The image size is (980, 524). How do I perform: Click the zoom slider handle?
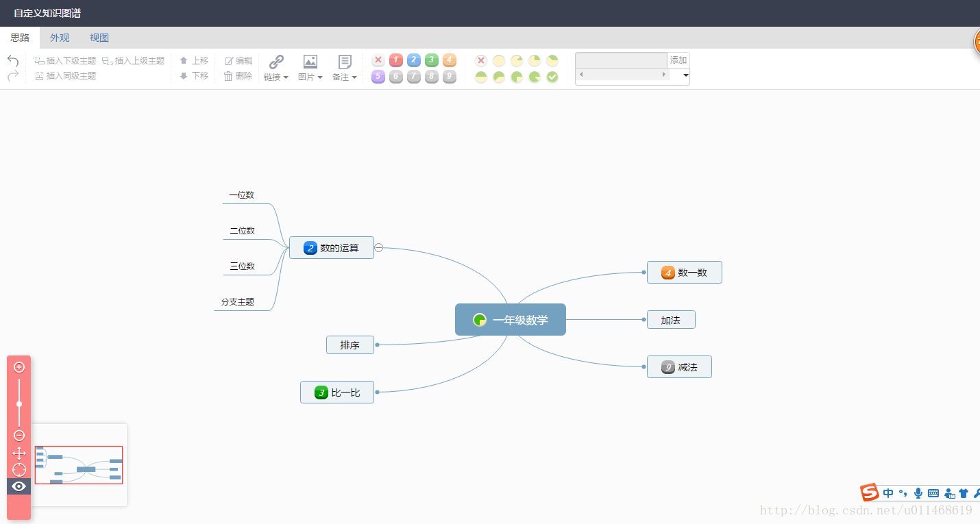click(x=19, y=404)
